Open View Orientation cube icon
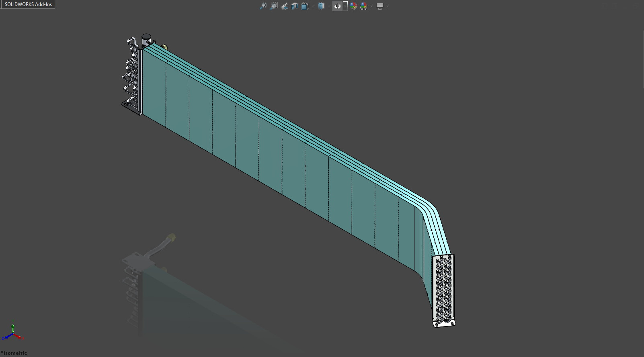This screenshot has width=644, height=357. pyautogui.click(x=305, y=6)
